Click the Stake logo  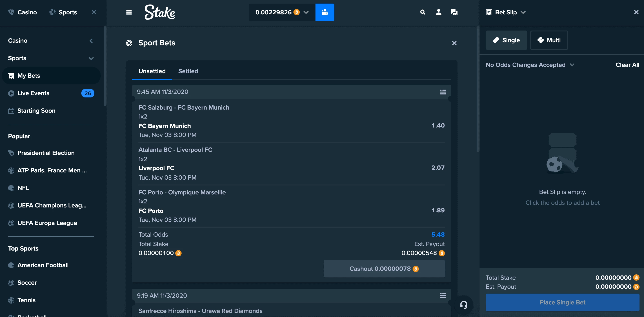pos(160,12)
